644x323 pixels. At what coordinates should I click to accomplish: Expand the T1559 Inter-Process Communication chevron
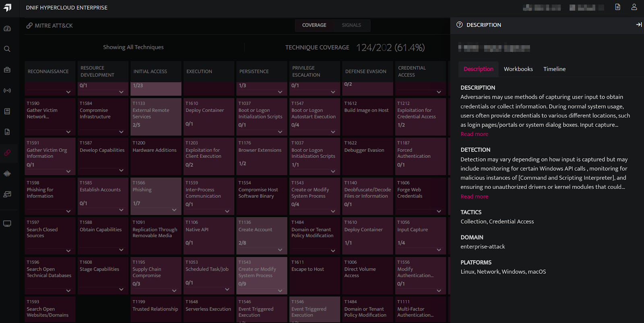[x=227, y=211]
